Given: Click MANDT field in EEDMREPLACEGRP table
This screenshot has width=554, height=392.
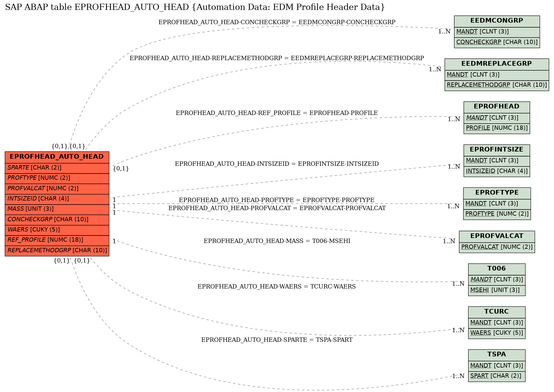Looking at the screenshot, I should (497, 75).
